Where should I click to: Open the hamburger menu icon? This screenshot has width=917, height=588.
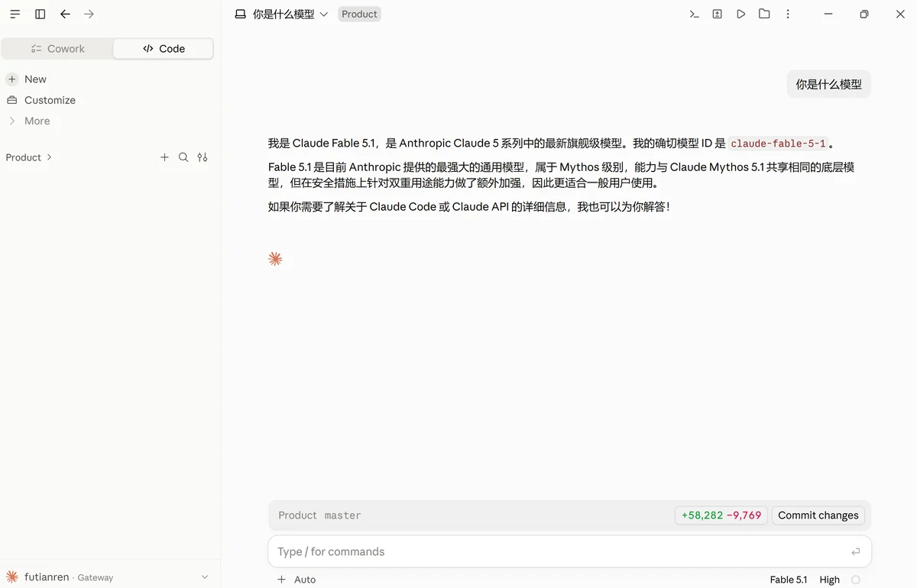coord(15,14)
